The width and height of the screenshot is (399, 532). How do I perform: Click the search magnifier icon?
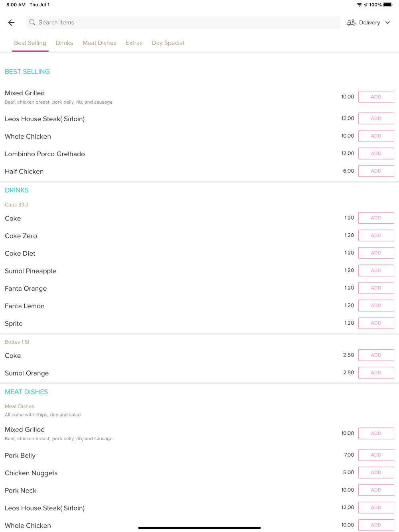coord(32,23)
